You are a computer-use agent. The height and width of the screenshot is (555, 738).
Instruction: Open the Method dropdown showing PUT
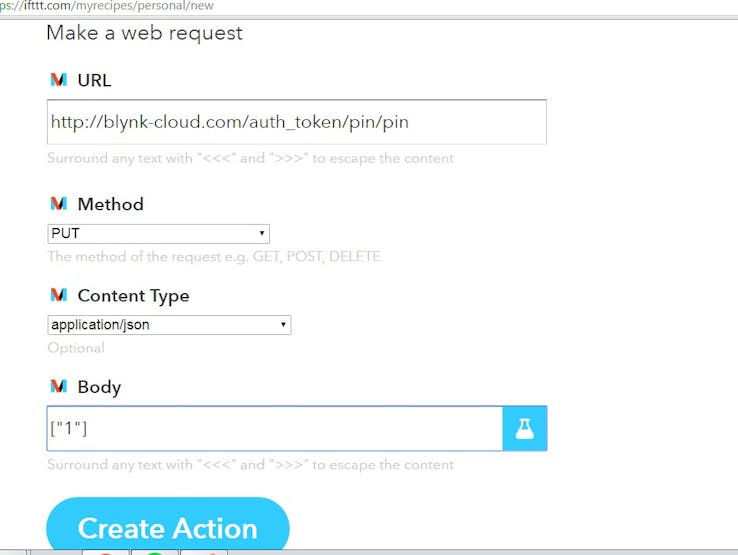point(159,233)
